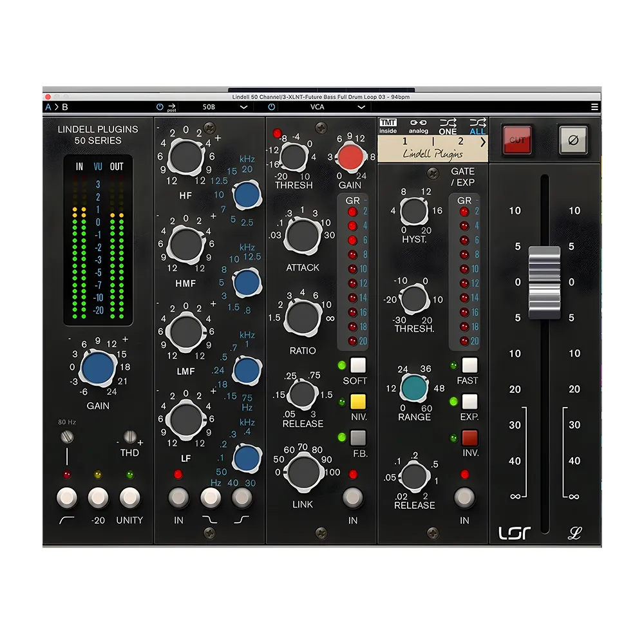Toggle the F.B. feedback switch
The height and width of the screenshot is (644, 644).
[357, 438]
